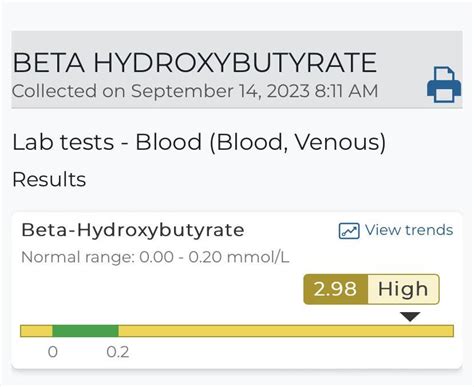Click the Results section heading
This screenshot has height=387, width=474.
(x=49, y=179)
